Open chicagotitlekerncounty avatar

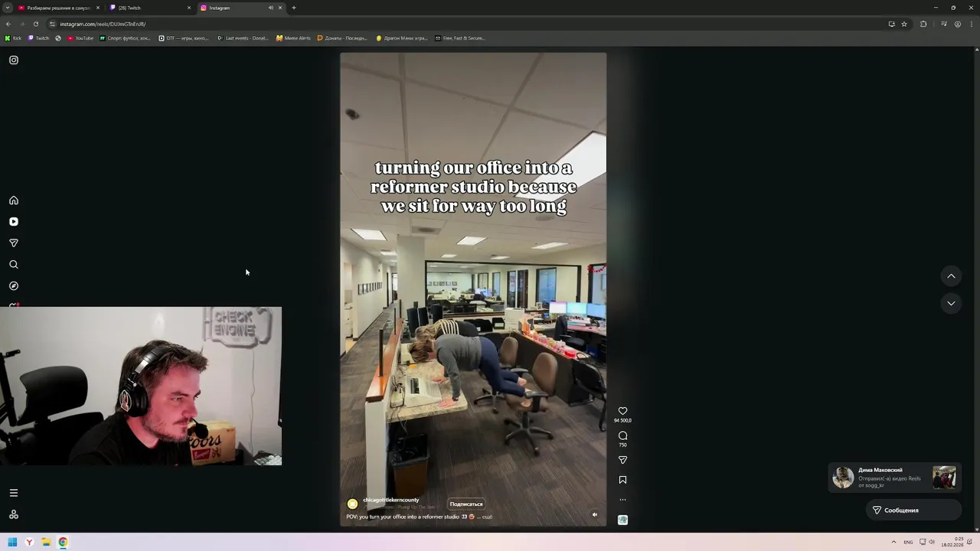tap(352, 504)
